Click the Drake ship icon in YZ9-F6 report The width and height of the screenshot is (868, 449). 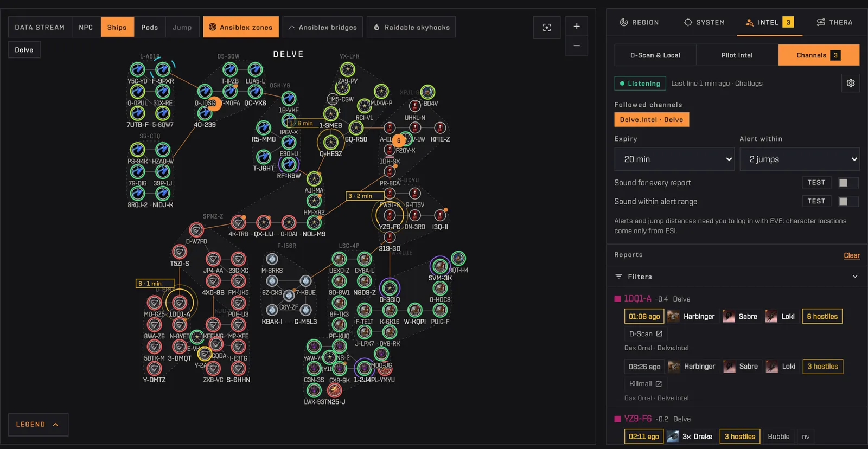pos(673,437)
